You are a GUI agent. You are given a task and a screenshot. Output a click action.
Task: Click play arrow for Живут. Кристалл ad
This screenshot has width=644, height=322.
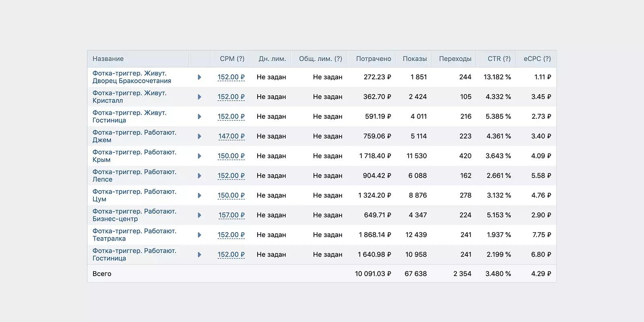[x=199, y=97]
